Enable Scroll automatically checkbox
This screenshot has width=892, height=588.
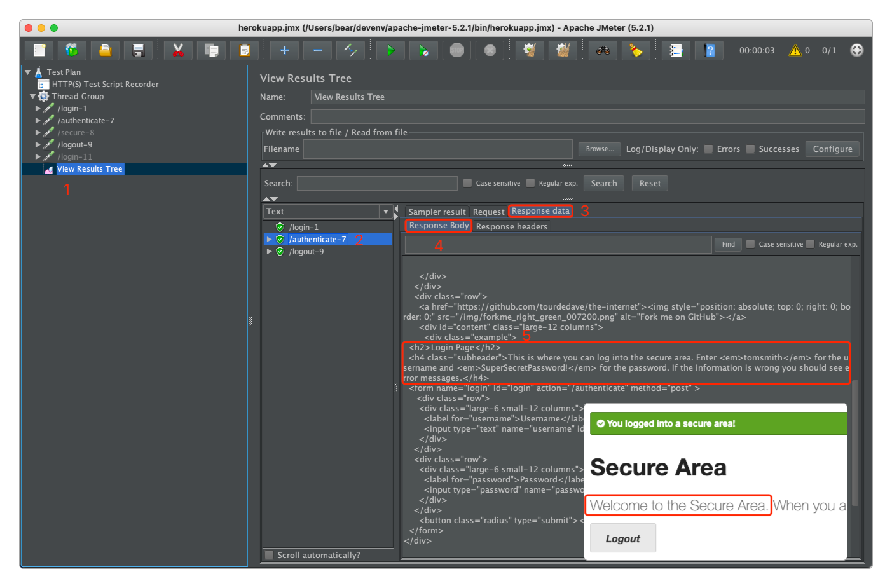[270, 555]
